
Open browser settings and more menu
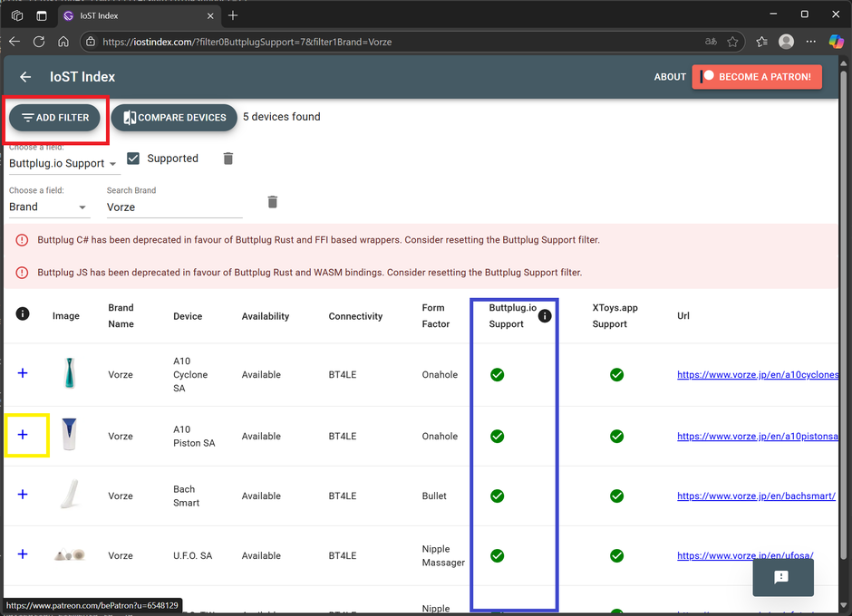click(810, 42)
